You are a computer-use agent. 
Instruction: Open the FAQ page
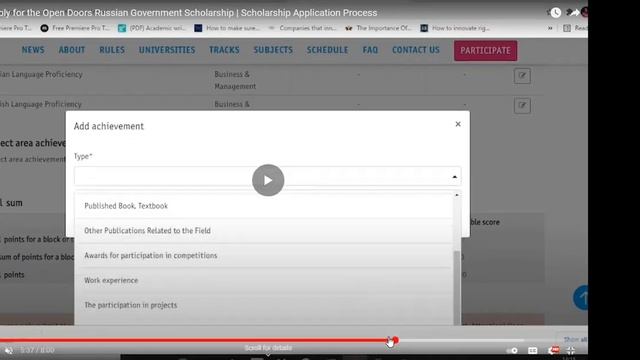pos(370,50)
